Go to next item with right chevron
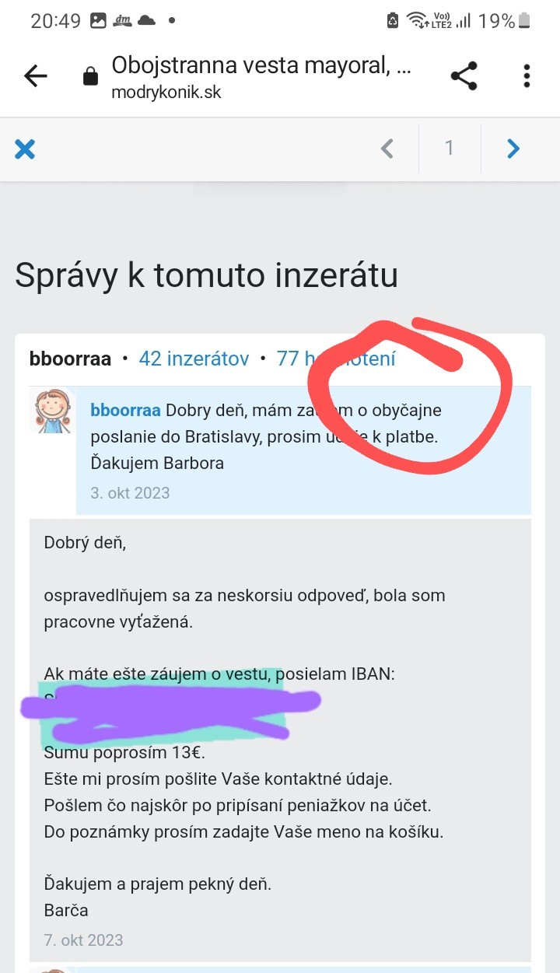This screenshot has height=973, width=560. tap(513, 148)
